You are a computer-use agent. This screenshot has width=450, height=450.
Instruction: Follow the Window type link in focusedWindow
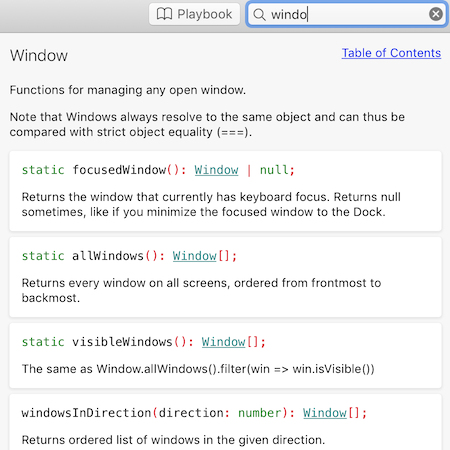pos(216,170)
